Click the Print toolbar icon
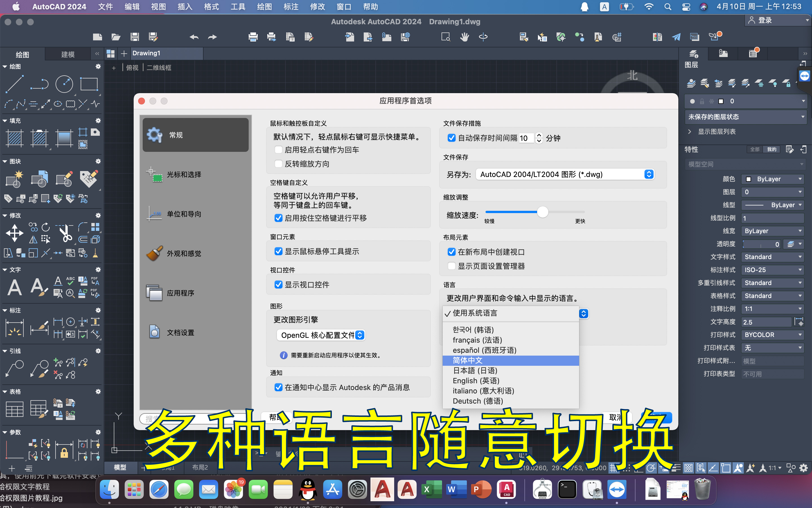 point(253,37)
